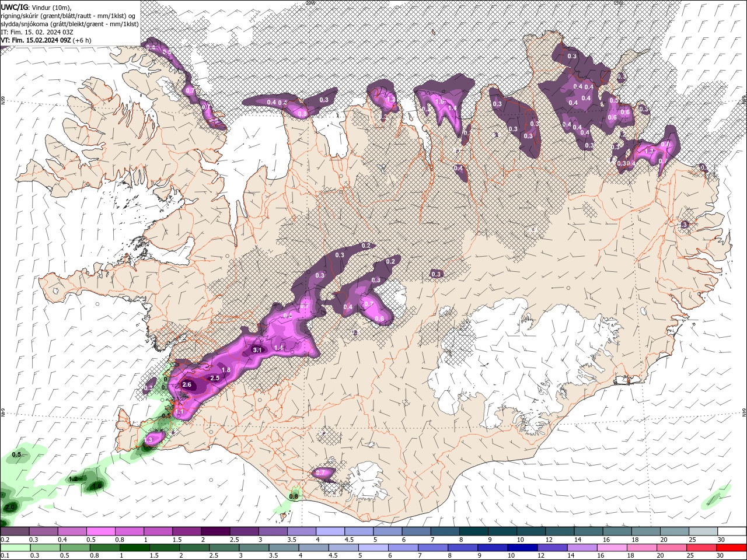This screenshot has width=747, height=560.
Task: Click the 1.8 value in the pink snow band
Action: point(226,370)
